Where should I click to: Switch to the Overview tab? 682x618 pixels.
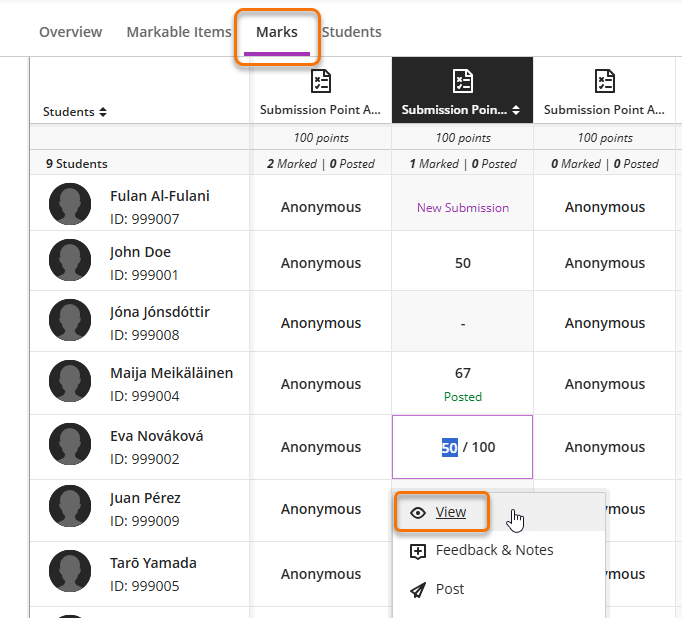coord(70,32)
